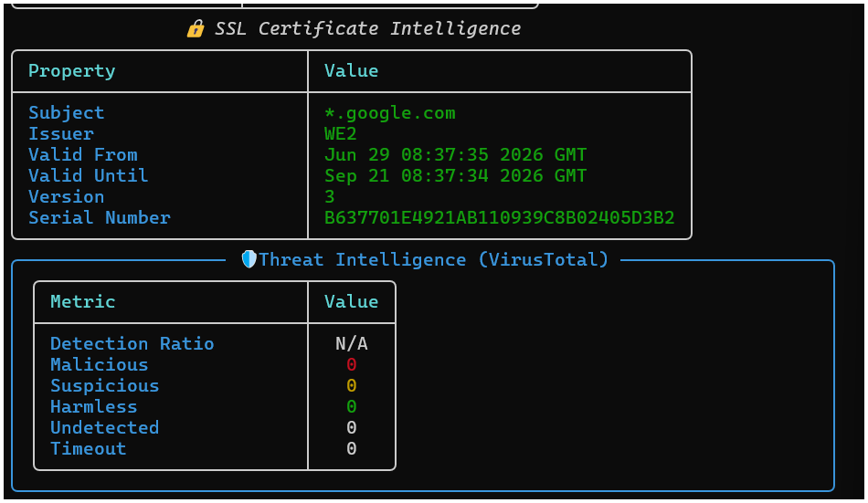Click the Valid From label
The width and height of the screenshot is (868, 503).
[x=82, y=154]
